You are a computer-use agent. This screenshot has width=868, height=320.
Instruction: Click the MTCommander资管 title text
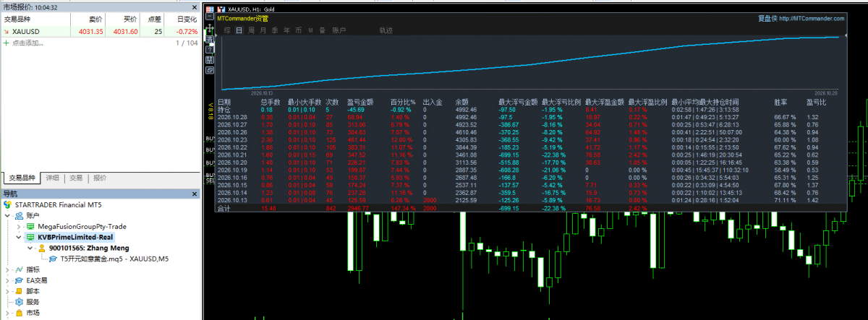[x=242, y=18]
